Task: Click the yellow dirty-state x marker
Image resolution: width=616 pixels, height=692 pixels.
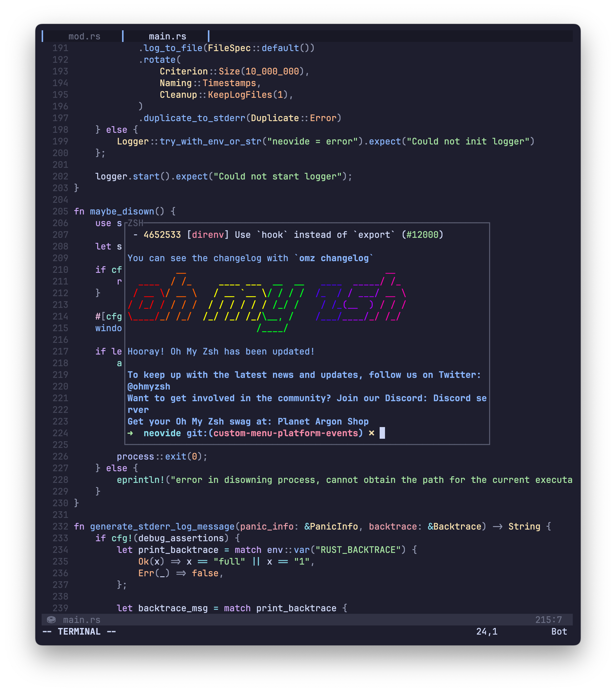Action: pos(371,433)
